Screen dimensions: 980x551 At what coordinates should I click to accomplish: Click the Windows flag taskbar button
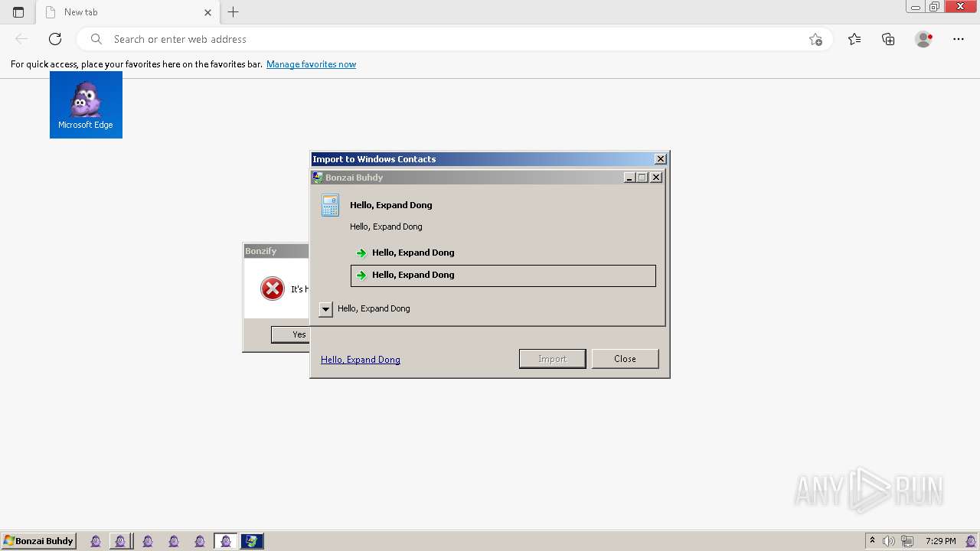tap(252, 541)
